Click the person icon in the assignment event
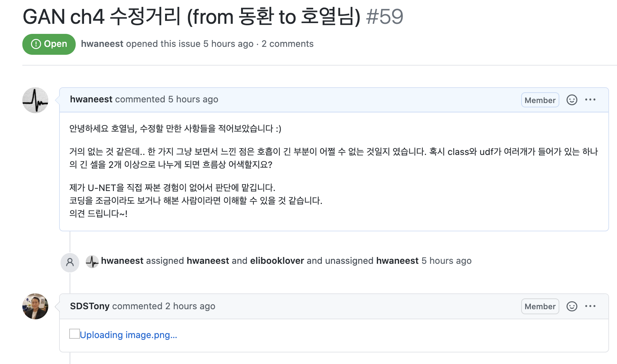 click(70, 263)
